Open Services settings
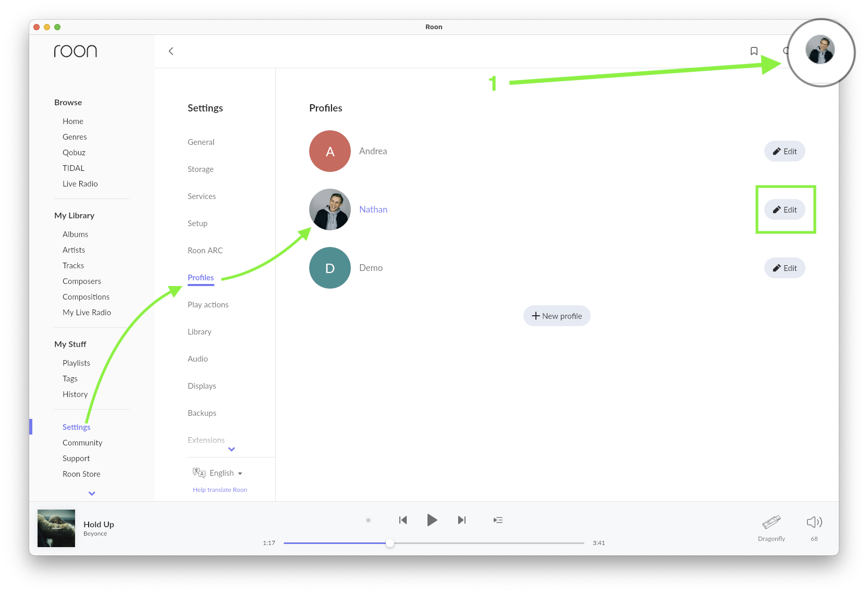The height and width of the screenshot is (594, 868). (202, 196)
